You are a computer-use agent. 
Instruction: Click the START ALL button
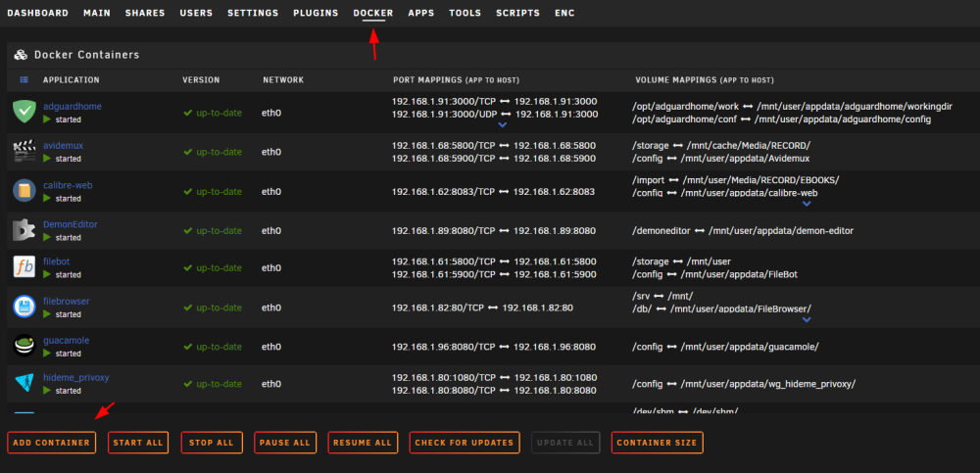click(x=138, y=443)
